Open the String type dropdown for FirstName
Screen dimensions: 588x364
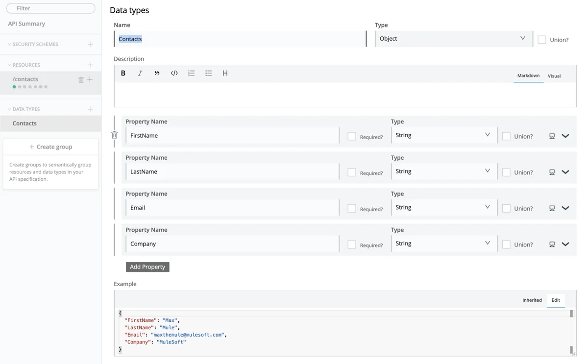444,135
